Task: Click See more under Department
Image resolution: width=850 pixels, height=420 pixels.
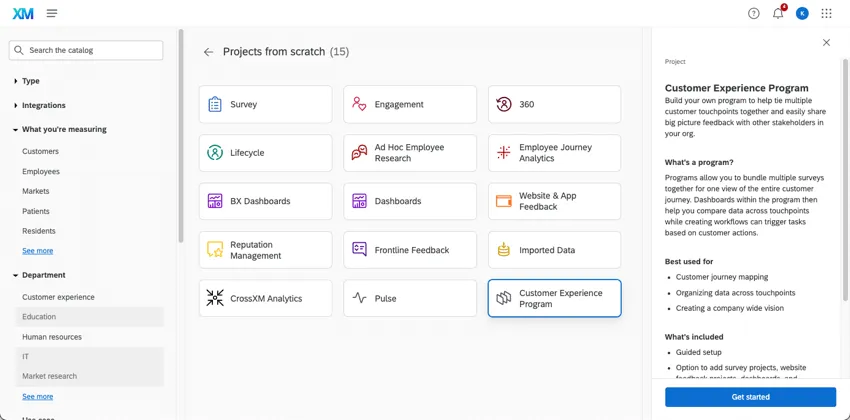Action: [x=38, y=396]
